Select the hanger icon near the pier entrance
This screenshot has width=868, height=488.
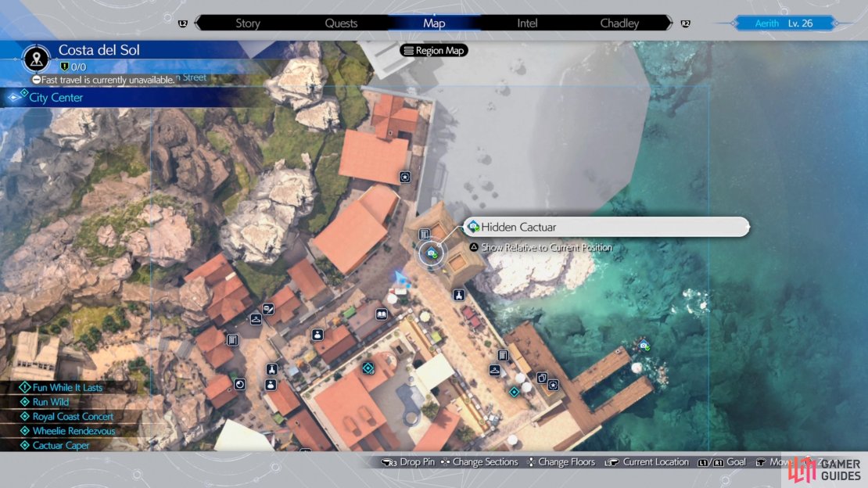coord(495,370)
